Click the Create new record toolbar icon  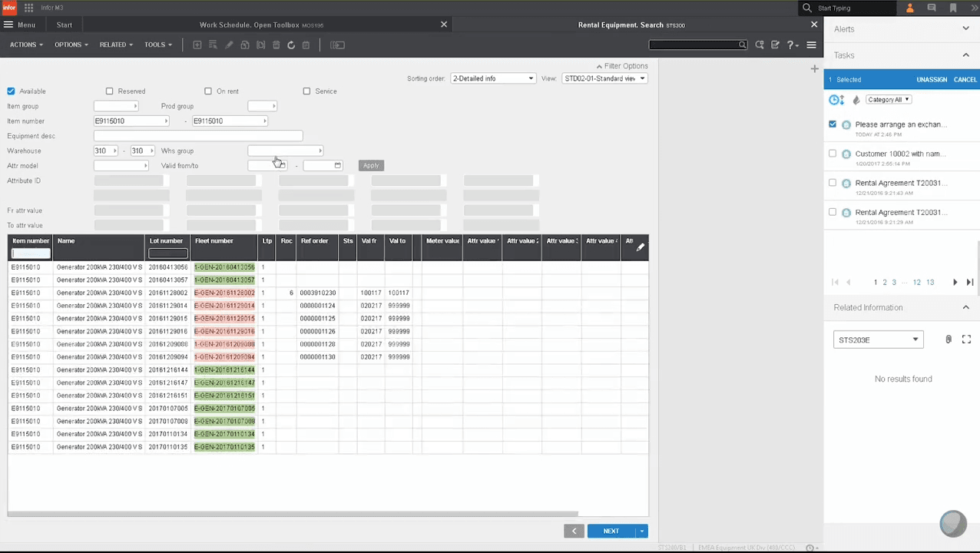pyautogui.click(x=197, y=45)
